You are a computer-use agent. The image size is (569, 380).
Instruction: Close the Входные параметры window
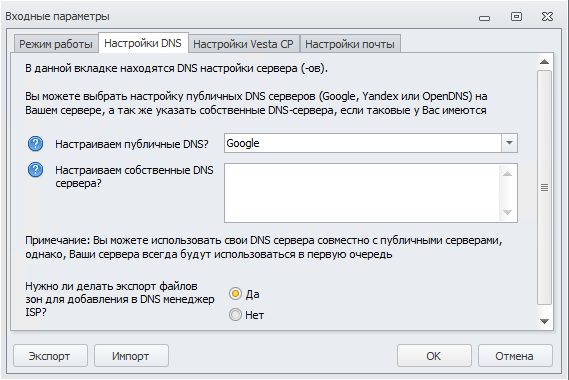point(547,16)
